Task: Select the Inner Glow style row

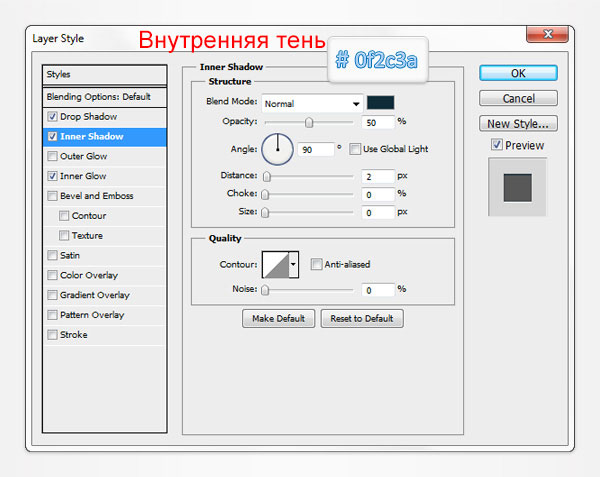Action: click(x=105, y=176)
